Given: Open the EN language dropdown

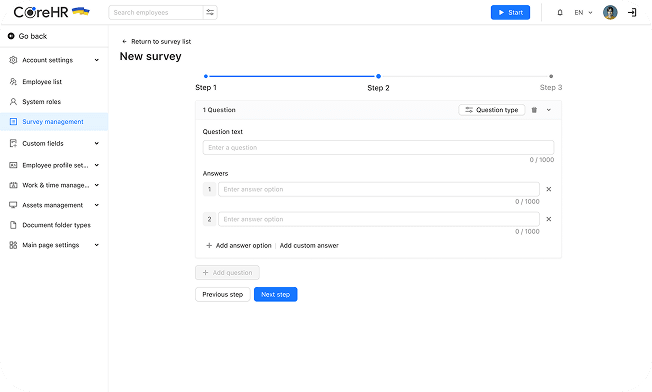Looking at the screenshot, I should pyautogui.click(x=583, y=12).
